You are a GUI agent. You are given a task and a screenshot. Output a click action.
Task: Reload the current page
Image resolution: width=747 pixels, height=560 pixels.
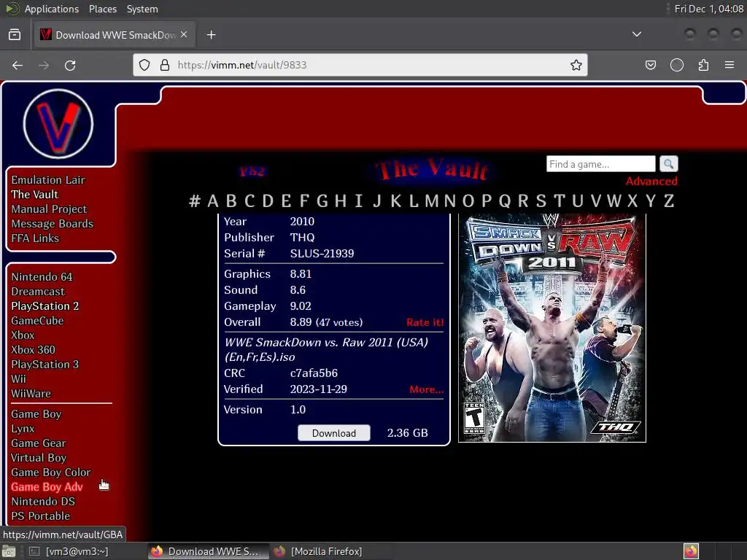tap(70, 65)
